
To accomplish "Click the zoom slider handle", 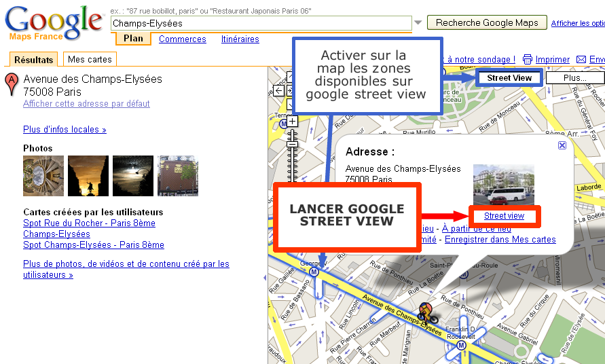I will pos(293,145).
